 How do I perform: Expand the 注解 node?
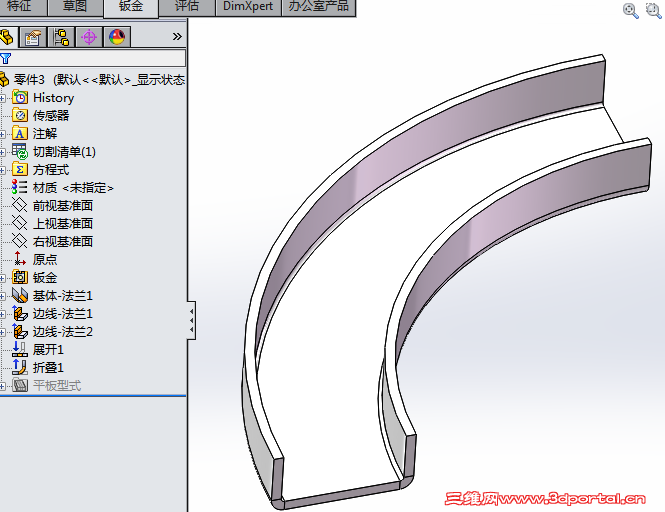tap(2, 134)
